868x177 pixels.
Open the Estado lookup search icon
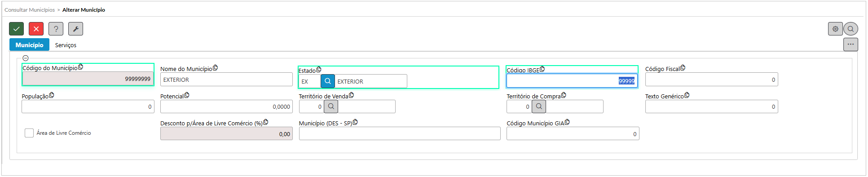328,81
